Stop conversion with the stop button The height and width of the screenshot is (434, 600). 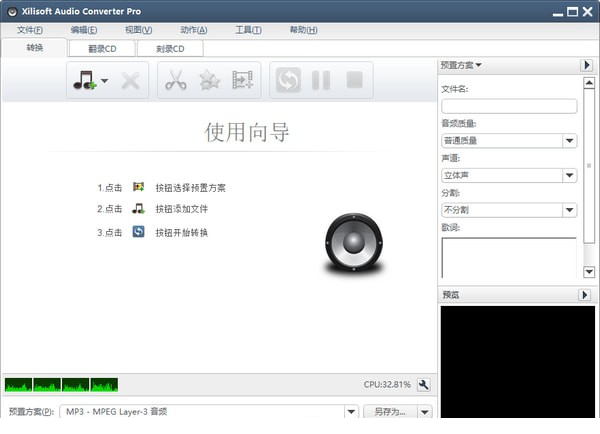[354, 80]
